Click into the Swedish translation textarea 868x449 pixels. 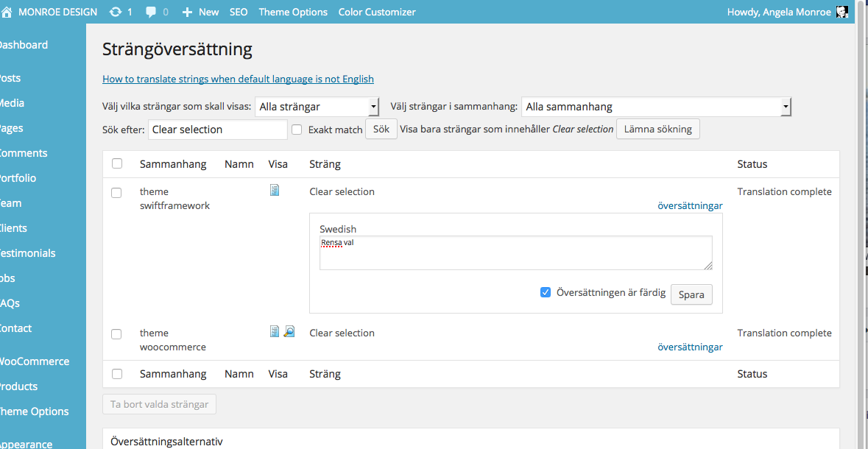(x=516, y=253)
